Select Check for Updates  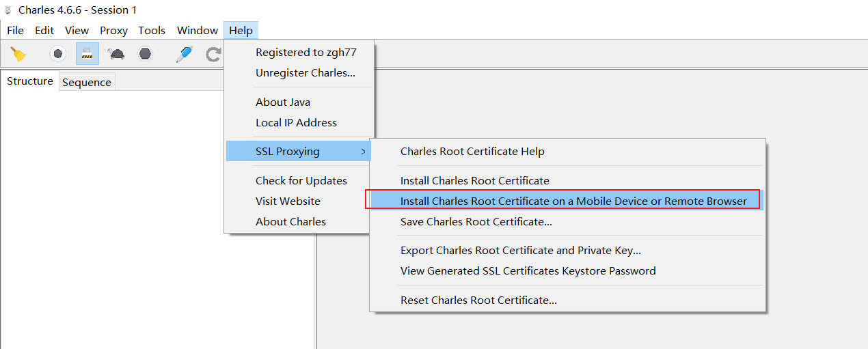tap(299, 181)
